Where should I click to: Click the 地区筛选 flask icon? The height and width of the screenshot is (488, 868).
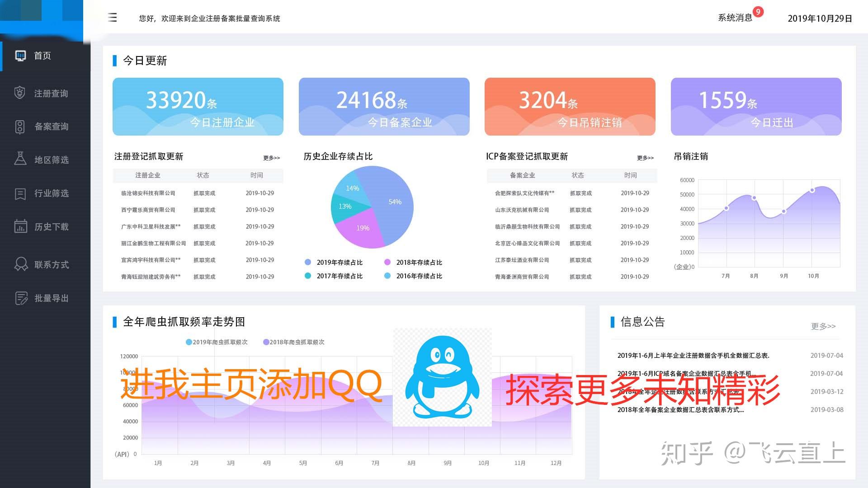[x=20, y=159]
